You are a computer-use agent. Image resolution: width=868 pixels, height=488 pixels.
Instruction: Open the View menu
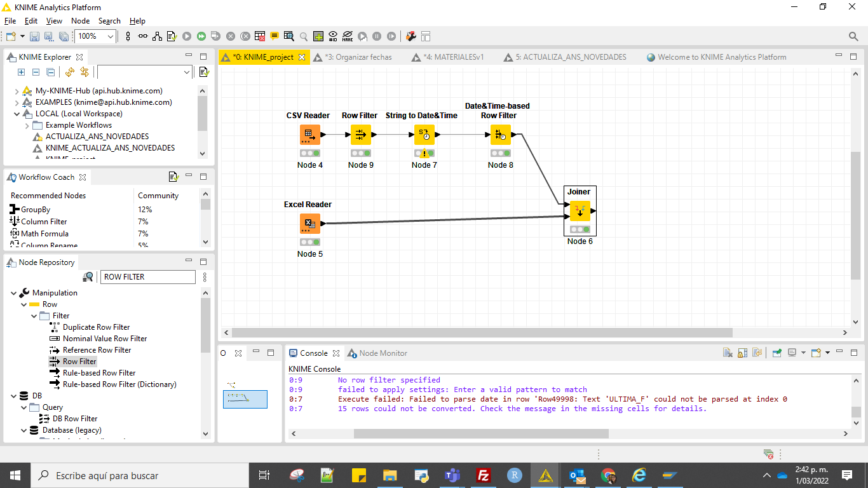pyautogui.click(x=55, y=21)
